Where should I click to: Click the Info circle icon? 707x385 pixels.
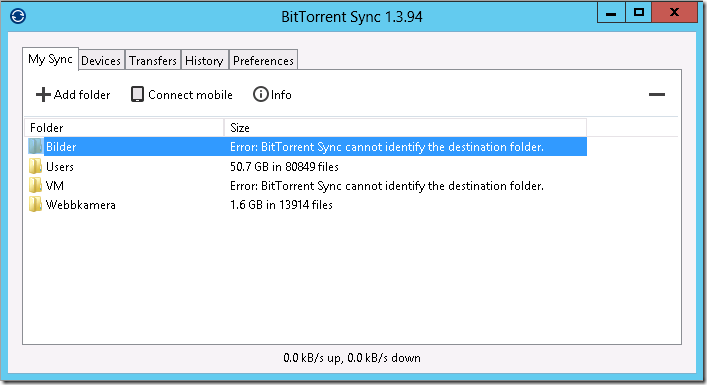pyautogui.click(x=260, y=94)
